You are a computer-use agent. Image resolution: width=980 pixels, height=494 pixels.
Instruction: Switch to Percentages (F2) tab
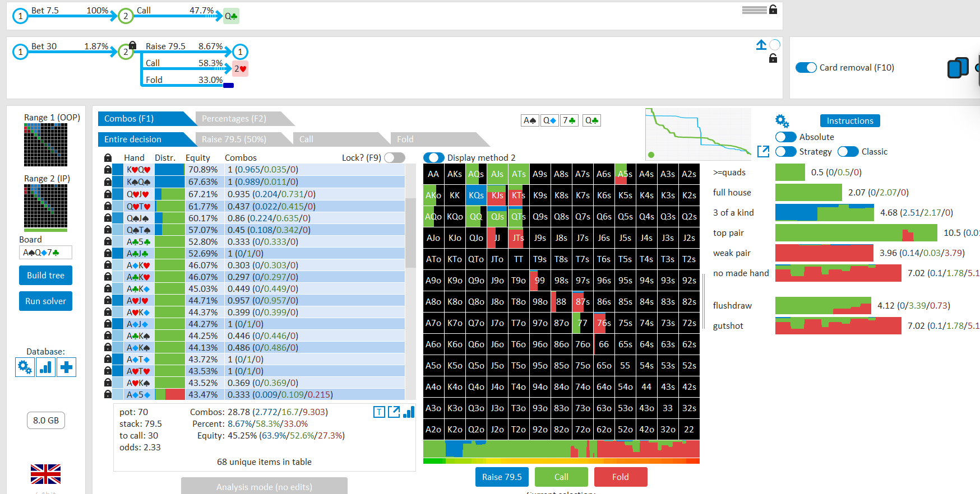point(245,119)
